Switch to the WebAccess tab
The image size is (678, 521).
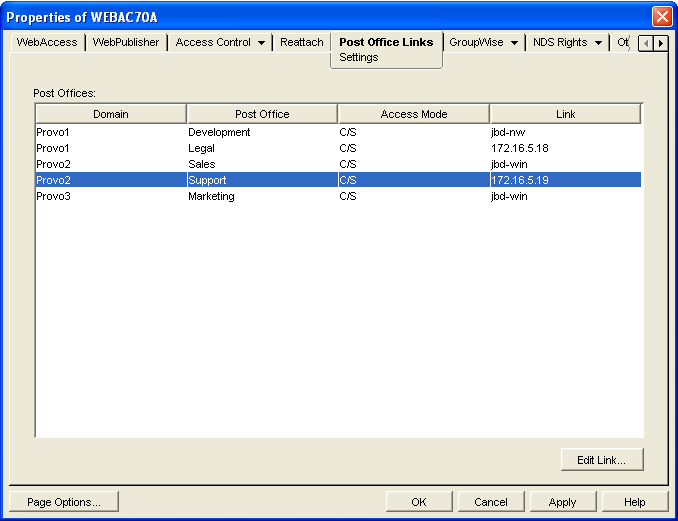(x=46, y=43)
